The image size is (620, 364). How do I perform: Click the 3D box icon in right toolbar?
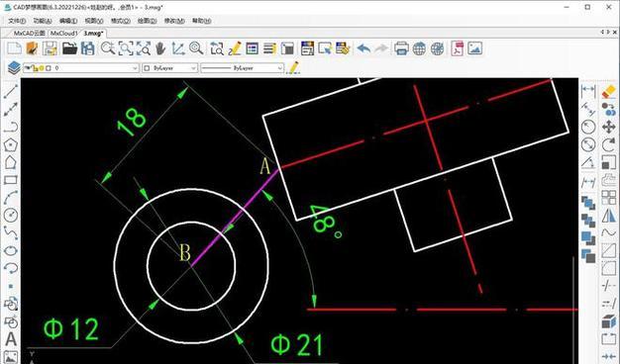tap(608, 321)
